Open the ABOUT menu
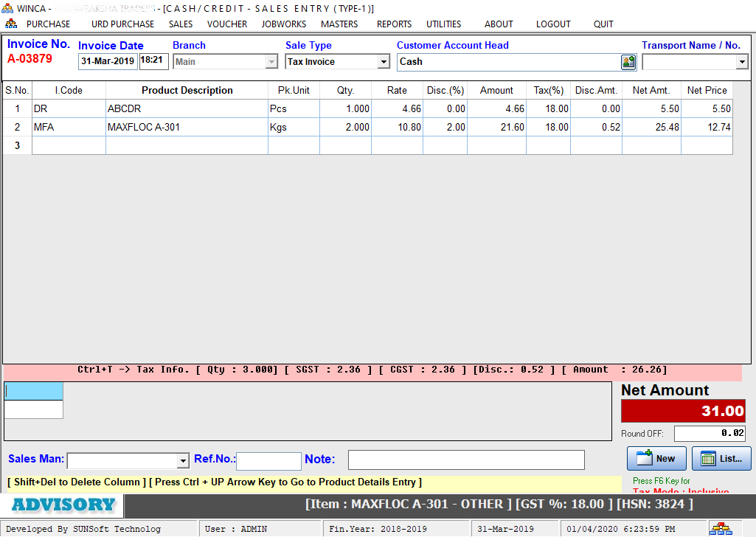This screenshot has height=537, width=756. (x=499, y=24)
